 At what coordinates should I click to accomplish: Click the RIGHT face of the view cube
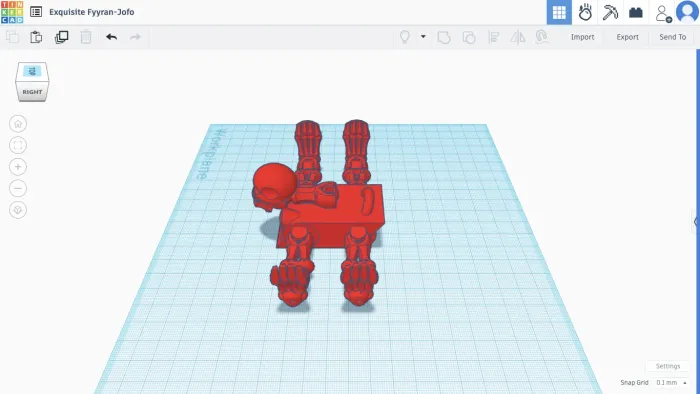(x=32, y=91)
